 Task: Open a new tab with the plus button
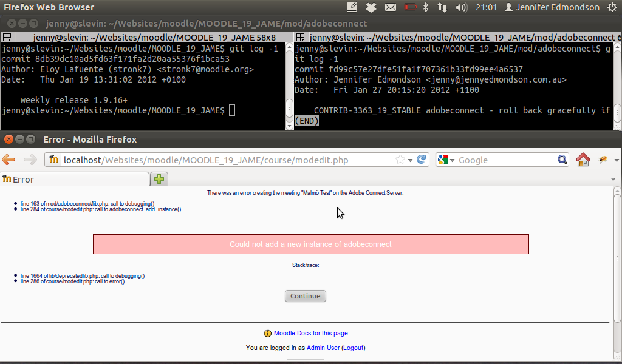[159, 179]
